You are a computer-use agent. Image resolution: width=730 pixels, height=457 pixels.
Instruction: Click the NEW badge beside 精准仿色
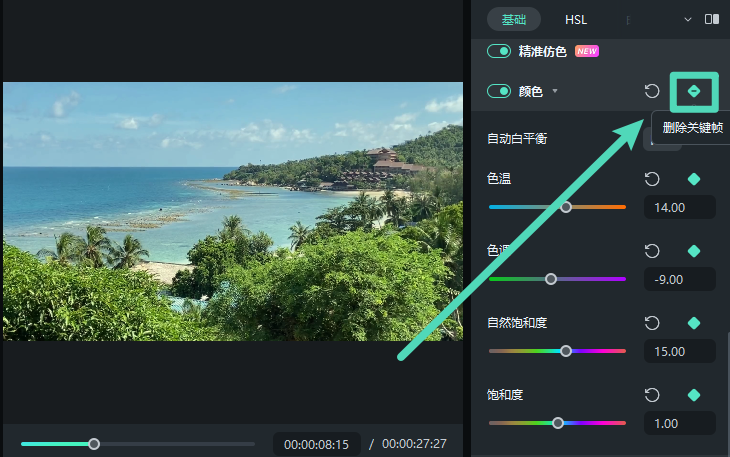click(x=587, y=51)
